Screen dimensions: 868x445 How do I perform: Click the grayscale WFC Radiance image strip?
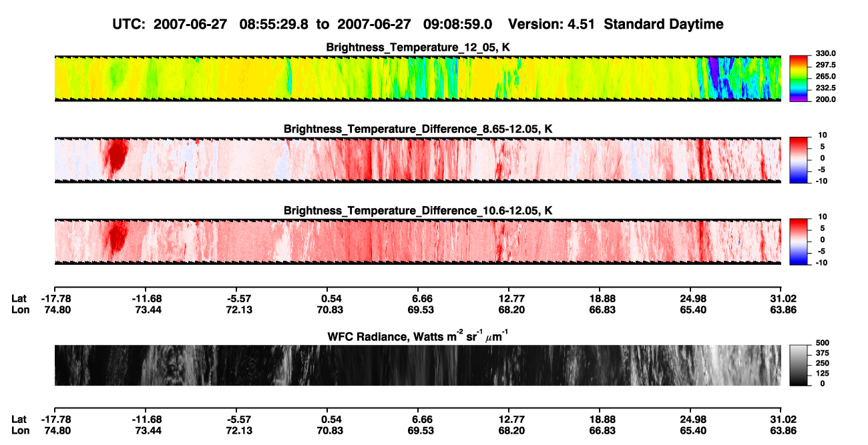pos(417,366)
